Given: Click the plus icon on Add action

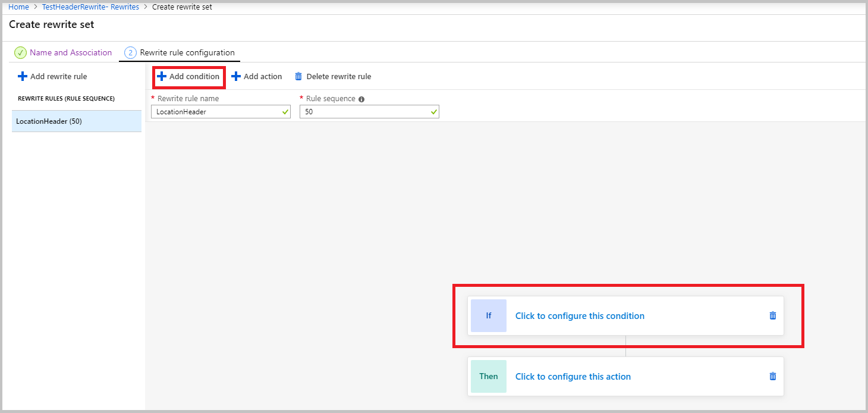Looking at the screenshot, I should coord(237,76).
